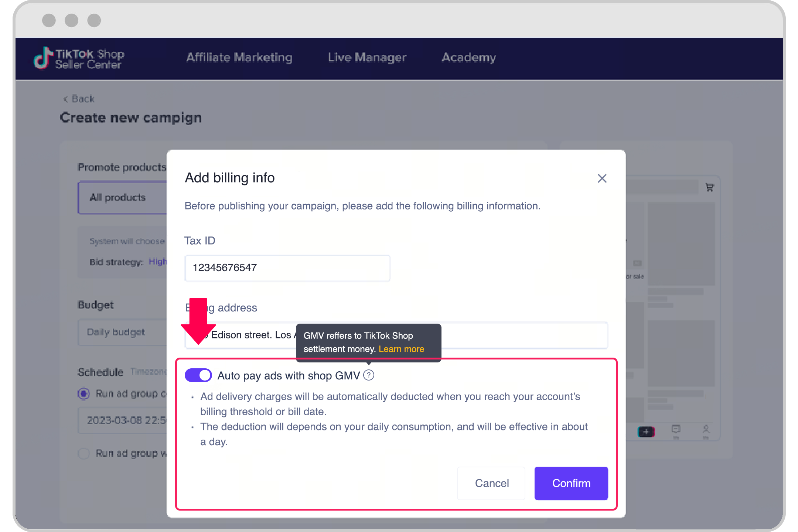Click the profile person icon in preview
798x532 pixels.
[706, 430]
